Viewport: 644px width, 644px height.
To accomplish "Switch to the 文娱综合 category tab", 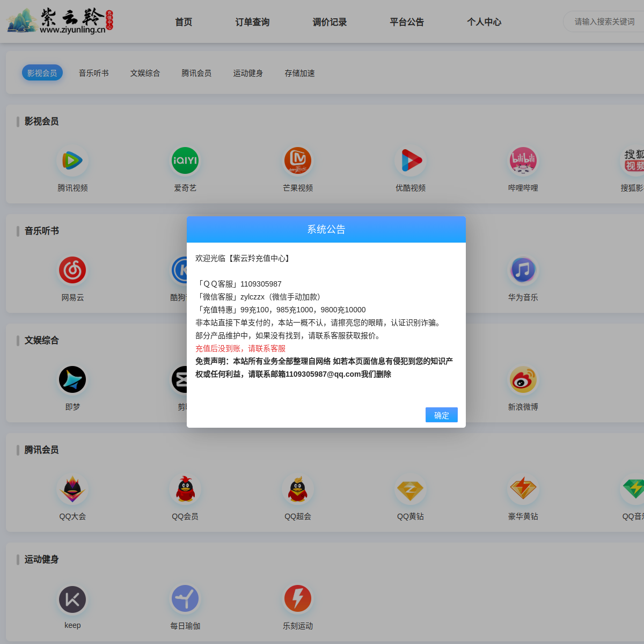I will click(145, 73).
